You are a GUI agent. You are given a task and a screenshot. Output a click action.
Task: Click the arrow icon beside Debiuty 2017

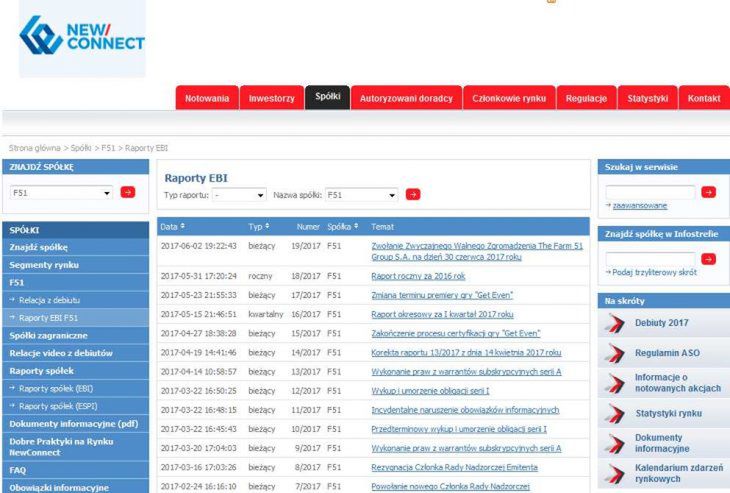(x=615, y=323)
